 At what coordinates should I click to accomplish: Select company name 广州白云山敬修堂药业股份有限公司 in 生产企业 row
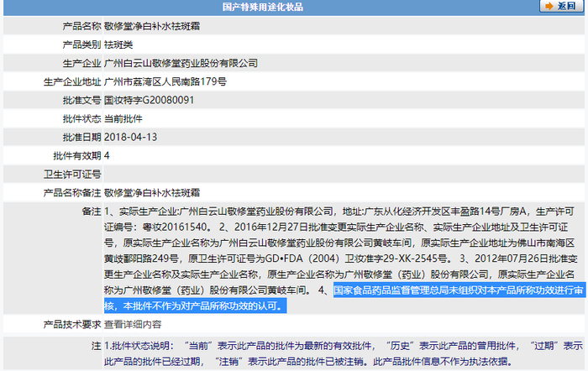181,63
